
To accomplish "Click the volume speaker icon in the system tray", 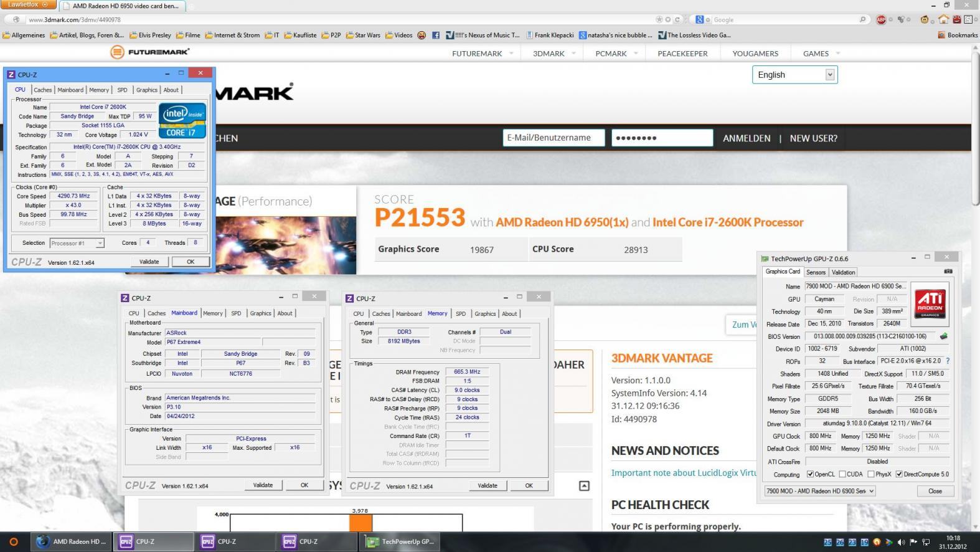I will (901, 543).
